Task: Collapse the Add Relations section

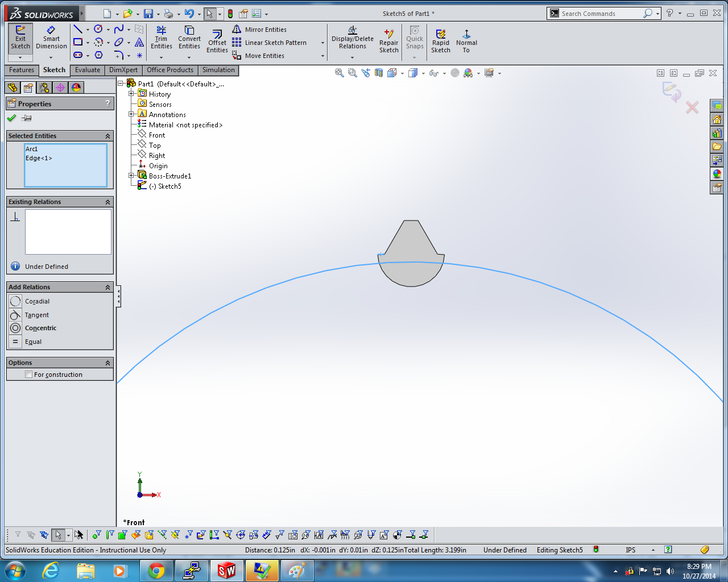Action: click(107, 288)
